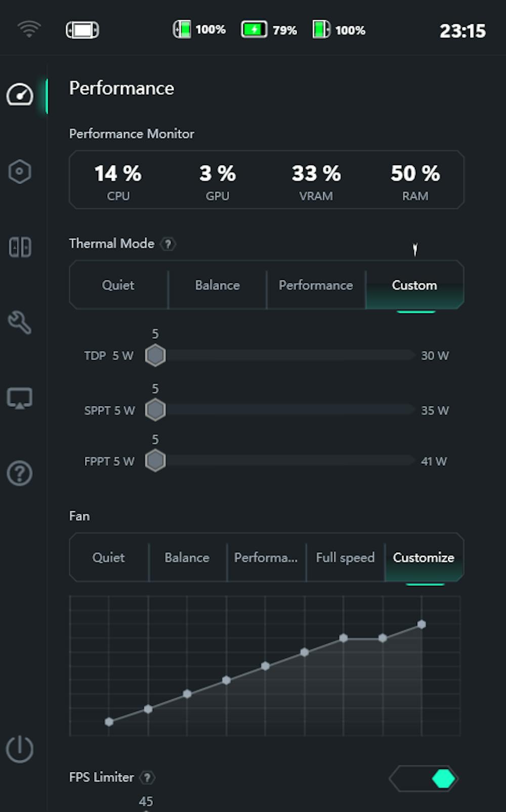Toggle the FPS Limiter switch
Viewport: 506px width, 812px height.
424,779
